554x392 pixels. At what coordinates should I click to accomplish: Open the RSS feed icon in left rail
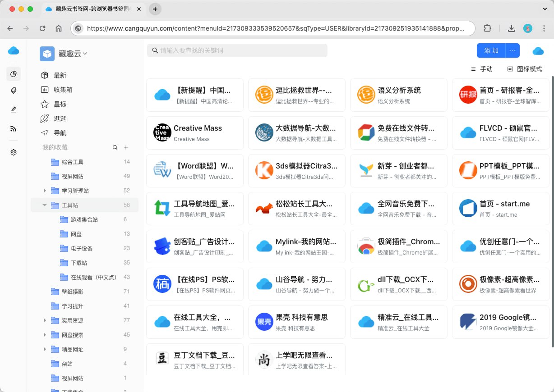tap(14, 129)
